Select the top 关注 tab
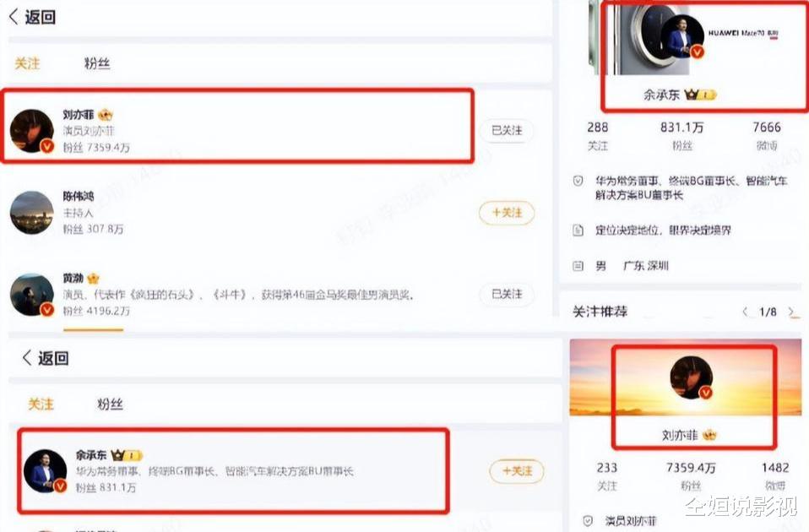The image size is (809, 532). coord(27,63)
